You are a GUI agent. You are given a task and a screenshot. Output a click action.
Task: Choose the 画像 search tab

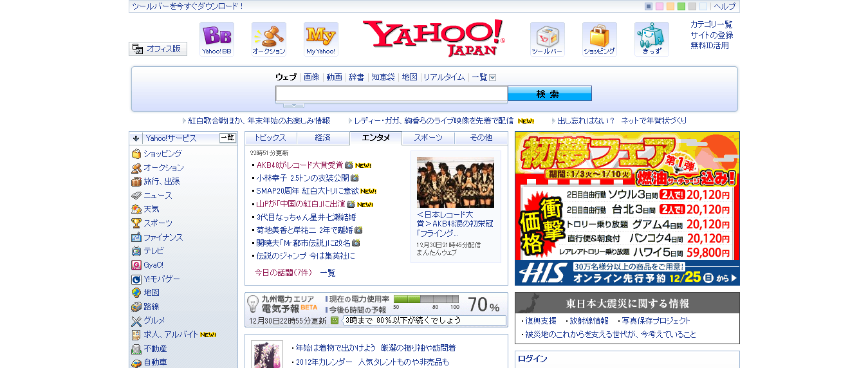pos(311,77)
